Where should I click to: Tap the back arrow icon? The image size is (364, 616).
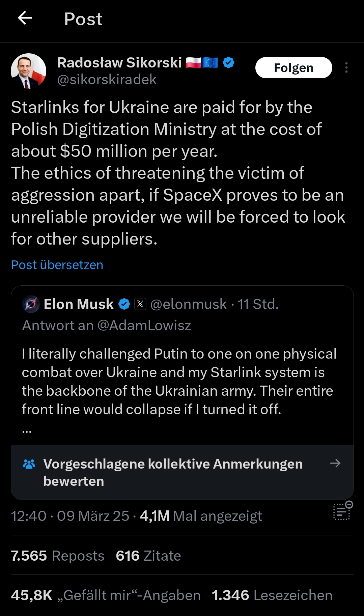pyautogui.click(x=25, y=18)
